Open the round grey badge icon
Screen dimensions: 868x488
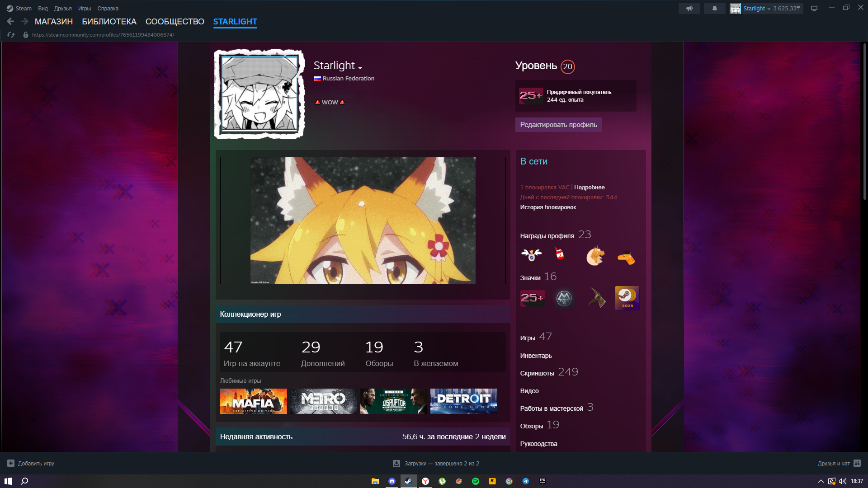(564, 298)
